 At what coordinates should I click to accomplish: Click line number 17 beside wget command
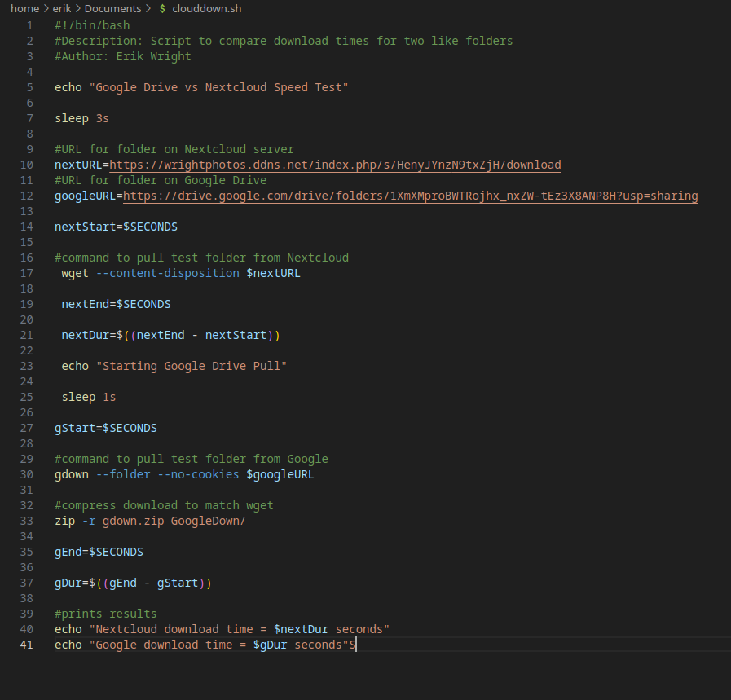[27, 273]
